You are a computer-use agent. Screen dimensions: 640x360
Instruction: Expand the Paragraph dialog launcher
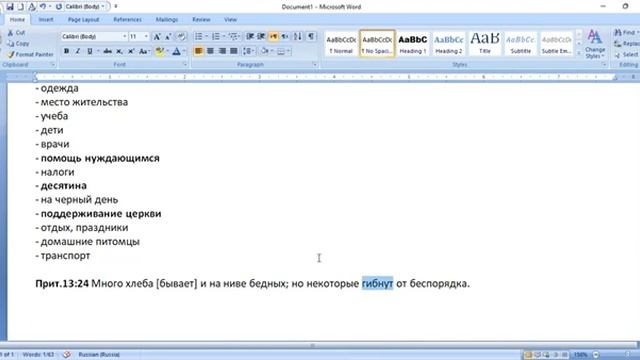tap(315, 64)
